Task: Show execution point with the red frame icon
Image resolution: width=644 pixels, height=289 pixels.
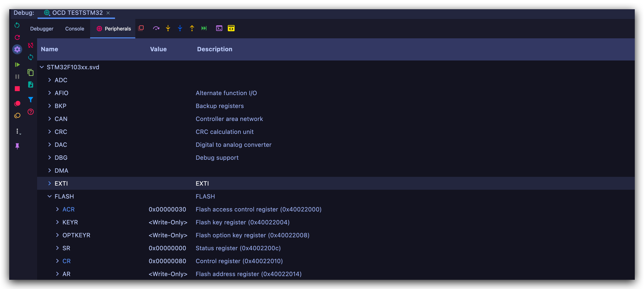Action: coord(141,28)
